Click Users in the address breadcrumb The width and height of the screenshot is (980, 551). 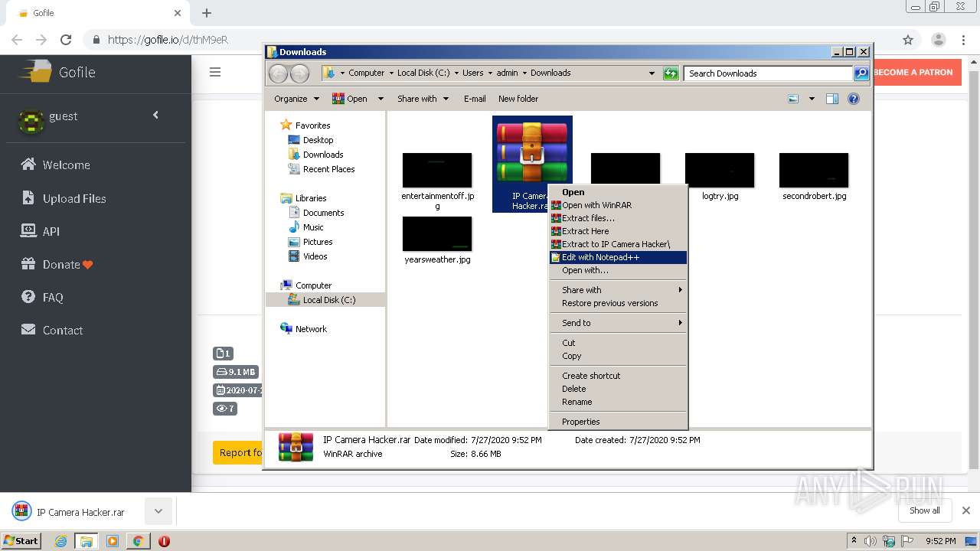pyautogui.click(x=472, y=73)
